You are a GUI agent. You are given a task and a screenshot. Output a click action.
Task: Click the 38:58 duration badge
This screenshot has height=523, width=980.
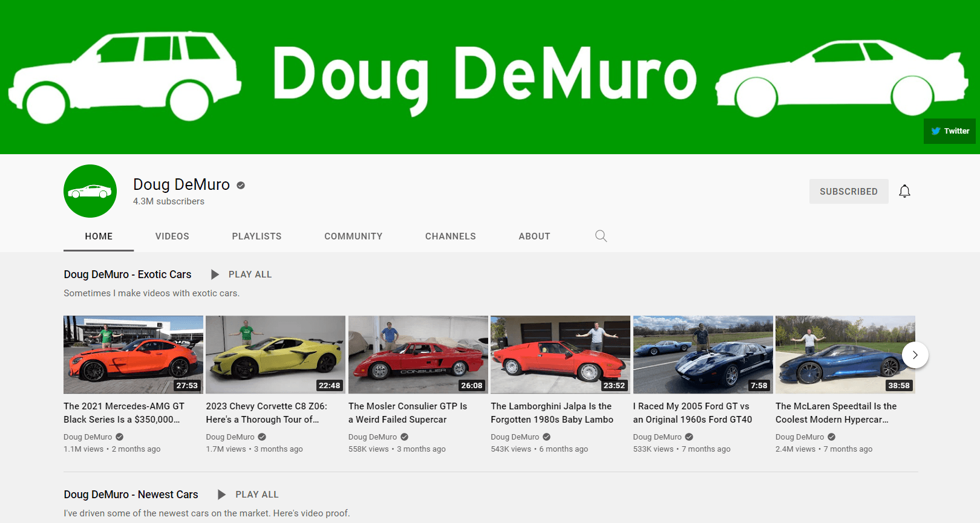899,386
